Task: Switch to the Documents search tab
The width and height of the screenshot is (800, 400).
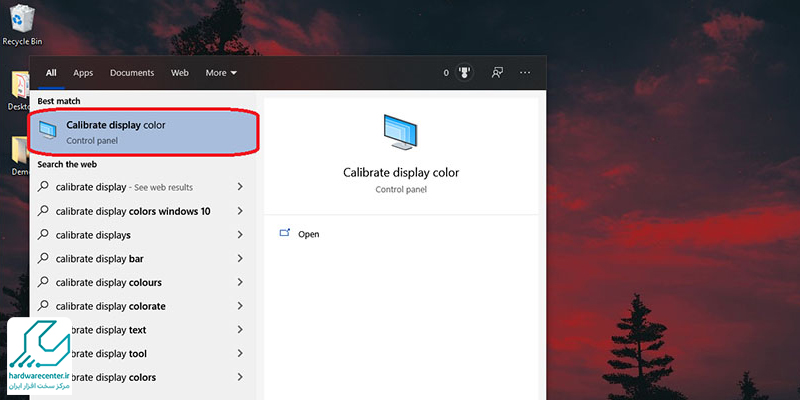Action: coord(132,73)
